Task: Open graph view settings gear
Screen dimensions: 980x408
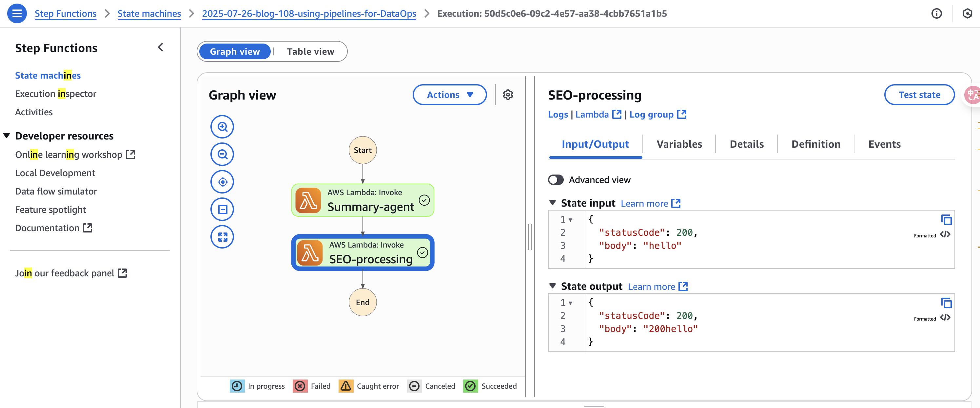Action: click(x=508, y=95)
